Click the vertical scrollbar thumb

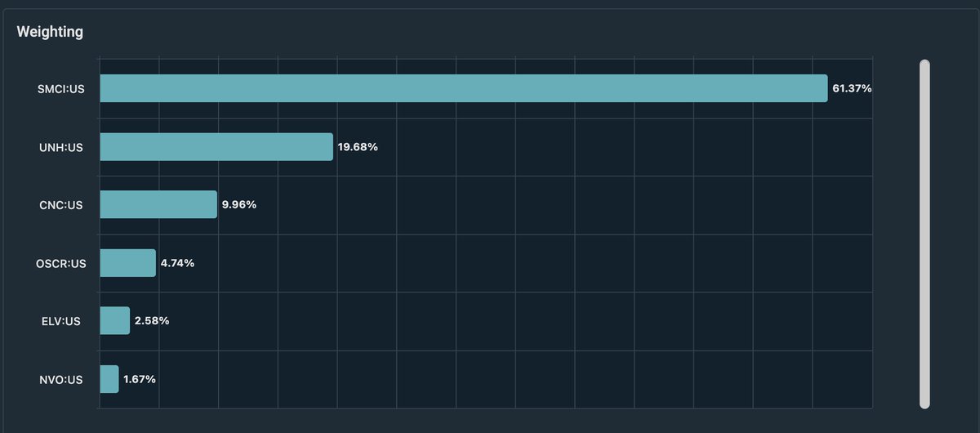tap(924, 234)
